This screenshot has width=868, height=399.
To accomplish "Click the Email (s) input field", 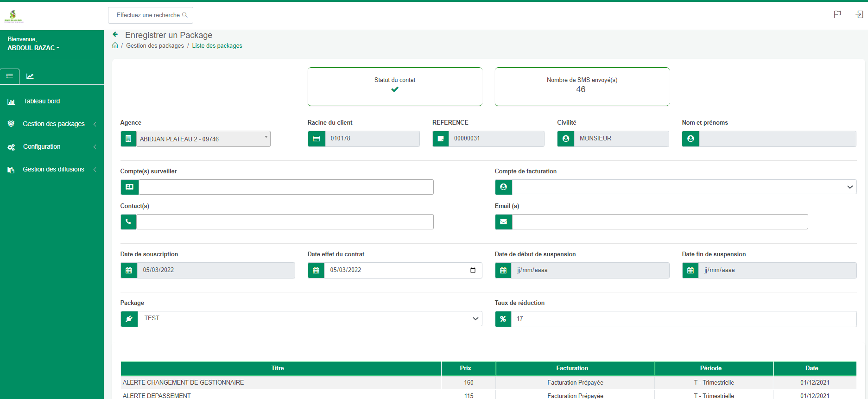I will tap(659, 222).
